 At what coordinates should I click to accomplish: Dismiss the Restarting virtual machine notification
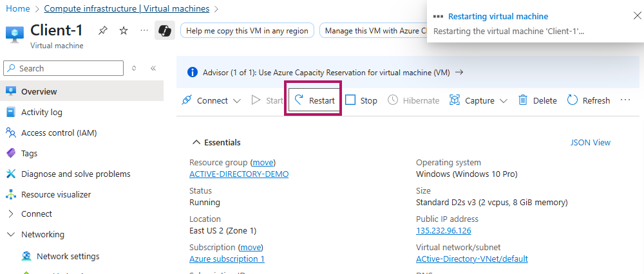point(637,16)
